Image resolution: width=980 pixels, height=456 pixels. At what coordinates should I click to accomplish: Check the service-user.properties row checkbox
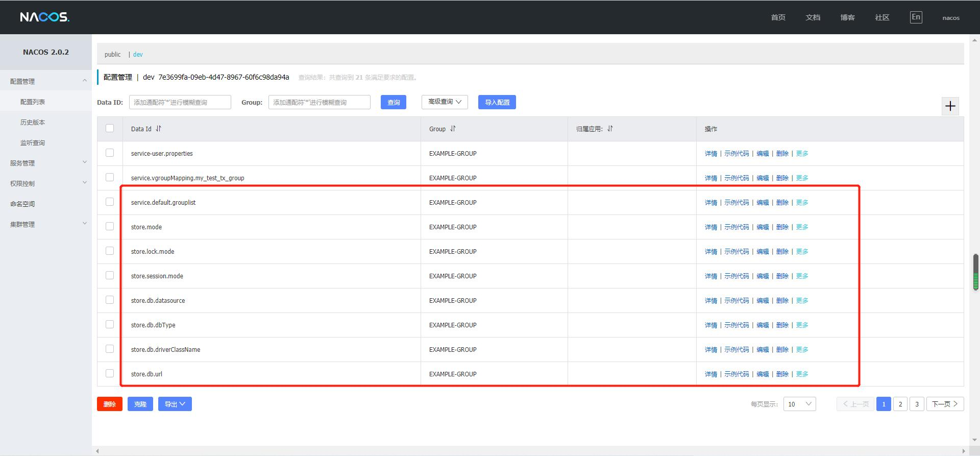[x=110, y=153]
